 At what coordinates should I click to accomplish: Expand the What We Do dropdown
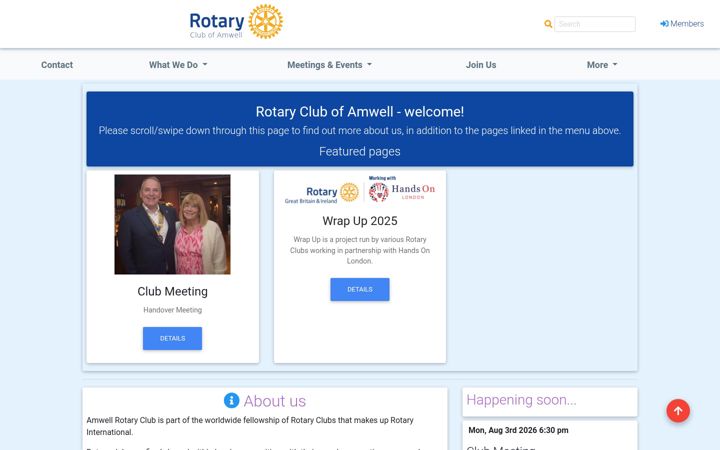click(x=178, y=65)
